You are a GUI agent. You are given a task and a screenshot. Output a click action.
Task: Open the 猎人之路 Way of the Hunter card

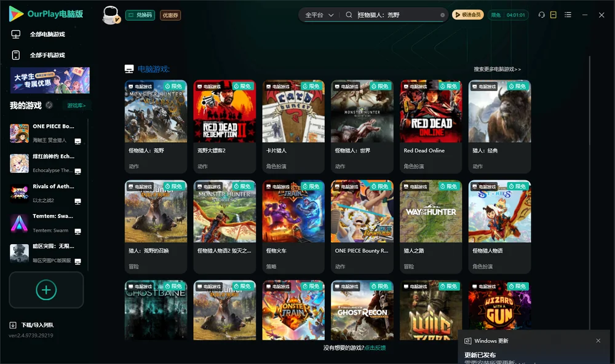(430, 226)
